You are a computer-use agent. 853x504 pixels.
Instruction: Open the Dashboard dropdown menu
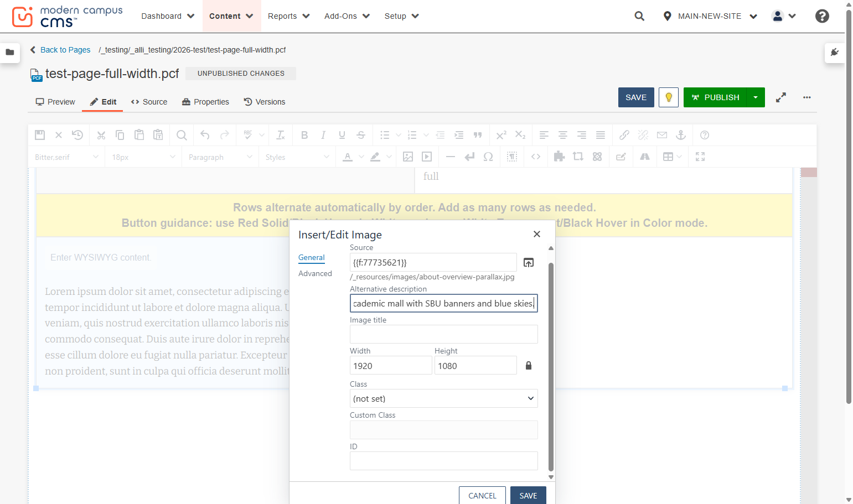[x=168, y=16]
